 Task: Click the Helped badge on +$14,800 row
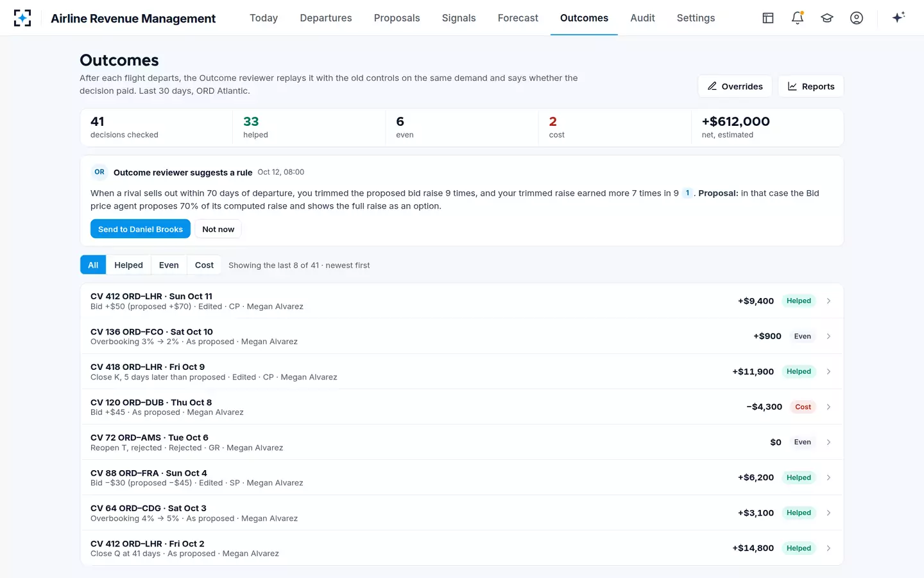pyautogui.click(x=799, y=548)
